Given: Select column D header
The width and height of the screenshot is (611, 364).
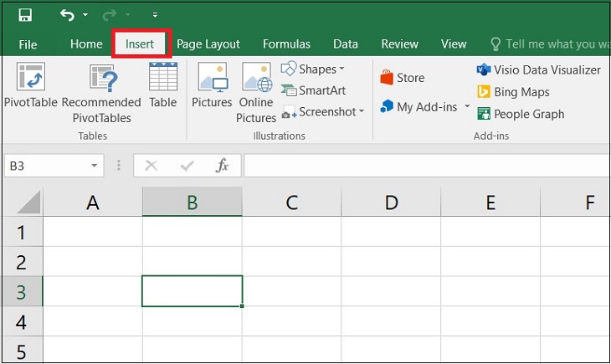Looking at the screenshot, I should coord(391,202).
